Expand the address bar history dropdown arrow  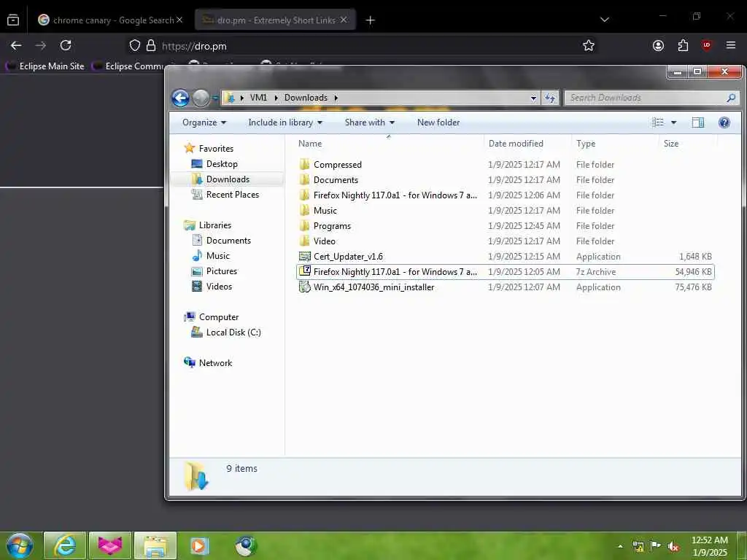pos(533,98)
